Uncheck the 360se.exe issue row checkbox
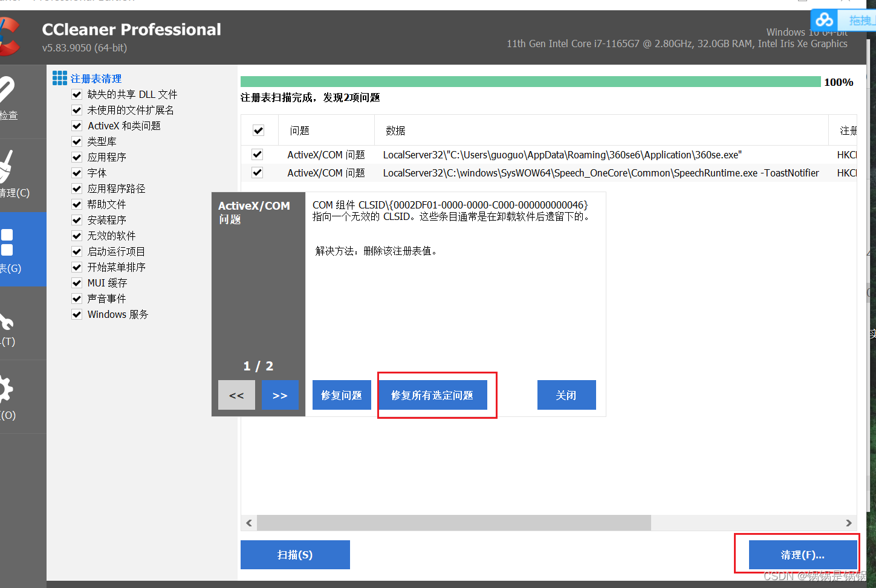 257,155
